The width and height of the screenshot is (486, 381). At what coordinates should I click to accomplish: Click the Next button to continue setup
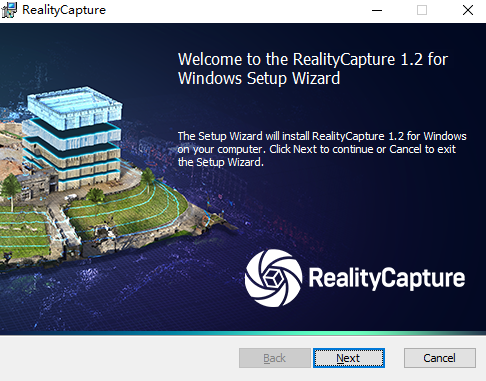349,358
